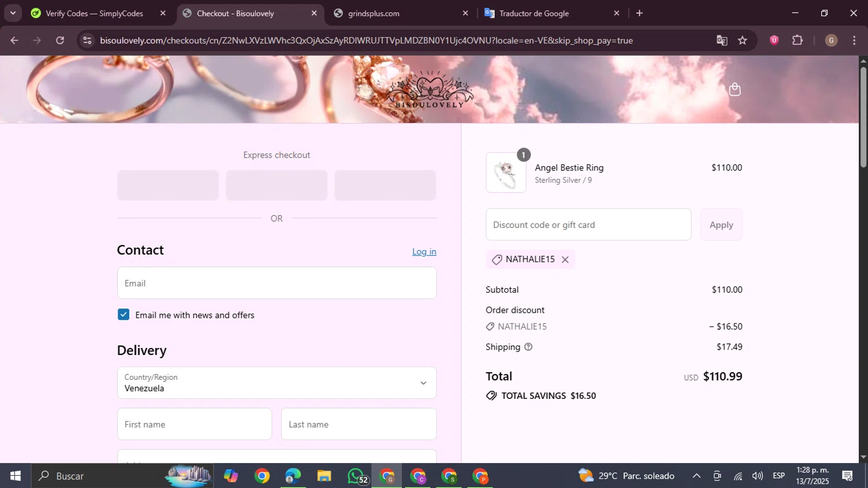
Task: Open the red shield extension icon
Action: click(x=774, y=40)
